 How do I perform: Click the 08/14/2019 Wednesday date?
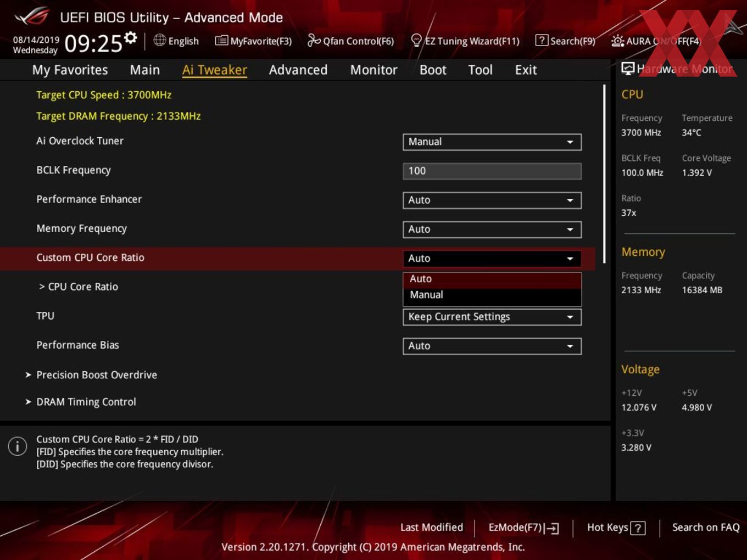click(x=36, y=45)
